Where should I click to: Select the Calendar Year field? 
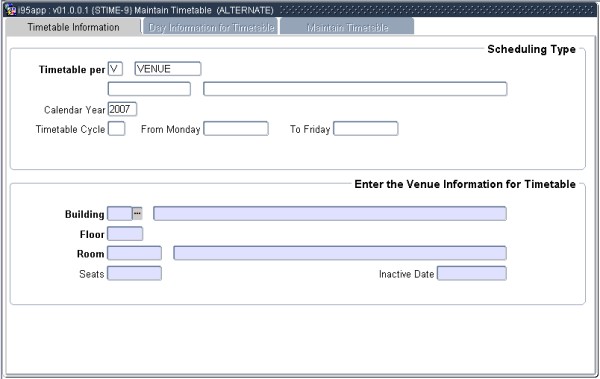[122, 109]
